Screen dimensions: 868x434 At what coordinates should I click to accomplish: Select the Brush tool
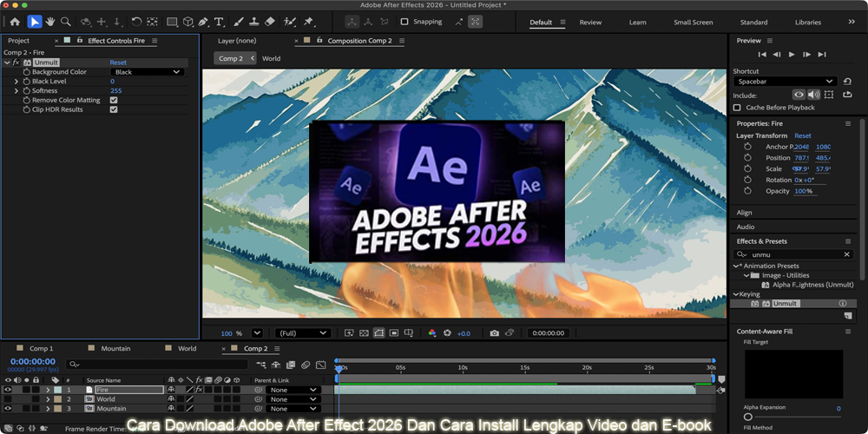(238, 23)
